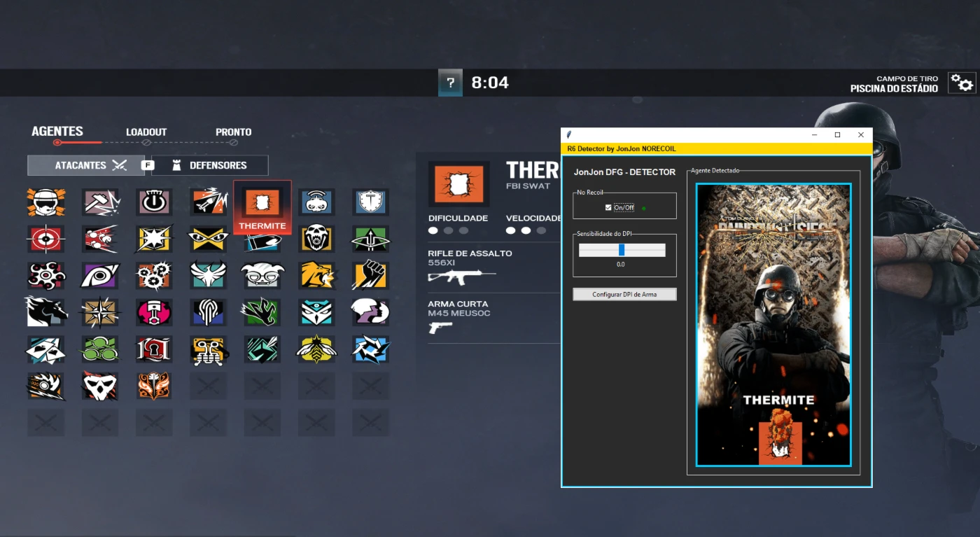Select Maverick's black horse head icon
This screenshot has height=537, width=980.
tap(46, 312)
